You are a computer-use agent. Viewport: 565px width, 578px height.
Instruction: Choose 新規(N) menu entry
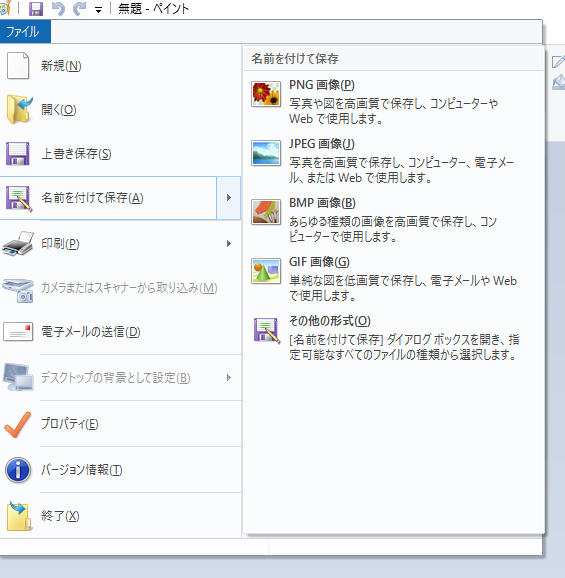coord(120,66)
